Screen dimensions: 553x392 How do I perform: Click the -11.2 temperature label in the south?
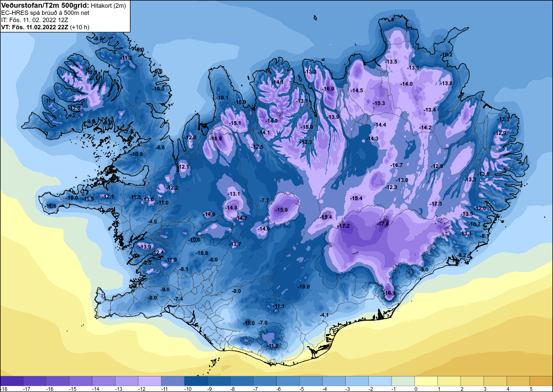pyautogui.click(x=273, y=346)
